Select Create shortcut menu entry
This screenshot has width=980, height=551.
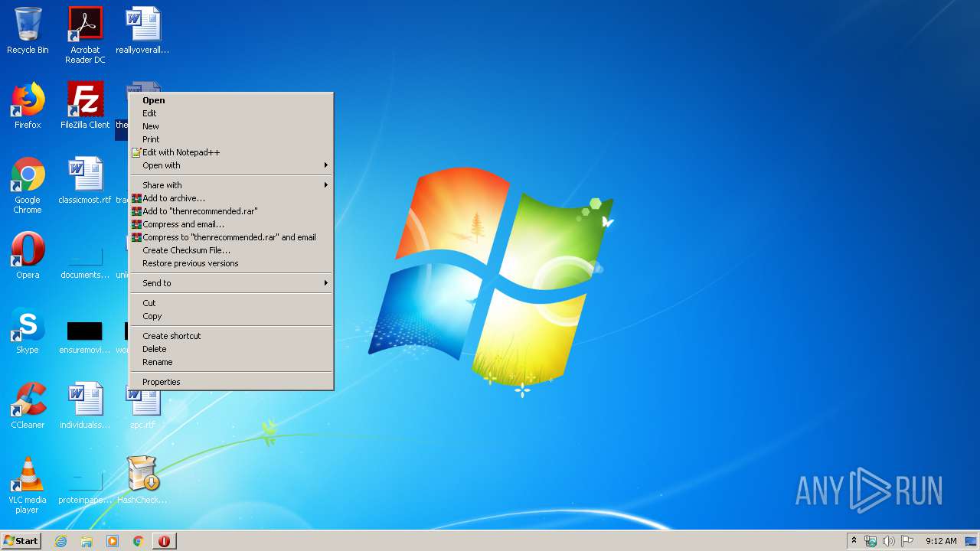point(231,336)
